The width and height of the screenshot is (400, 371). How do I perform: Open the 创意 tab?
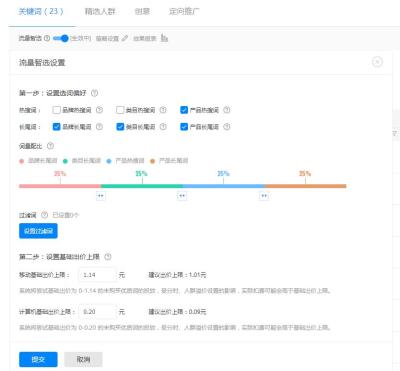tap(142, 11)
